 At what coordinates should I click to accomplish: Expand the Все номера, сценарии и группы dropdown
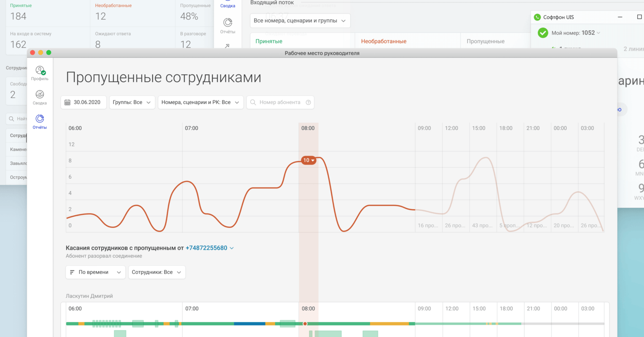click(300, 21)
